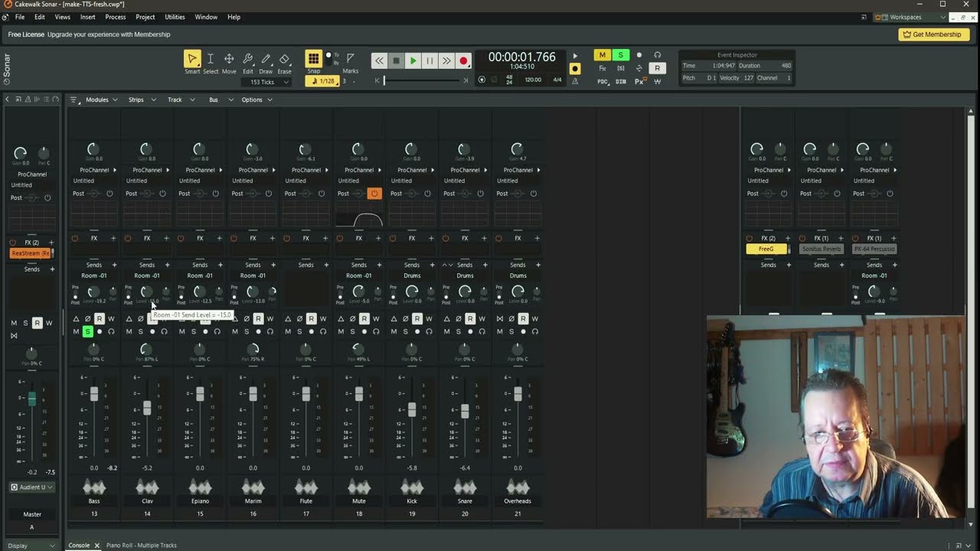This screenshot has width=980, height=551.
Task: Fast forward the transport
Action: tap(446, 60)
